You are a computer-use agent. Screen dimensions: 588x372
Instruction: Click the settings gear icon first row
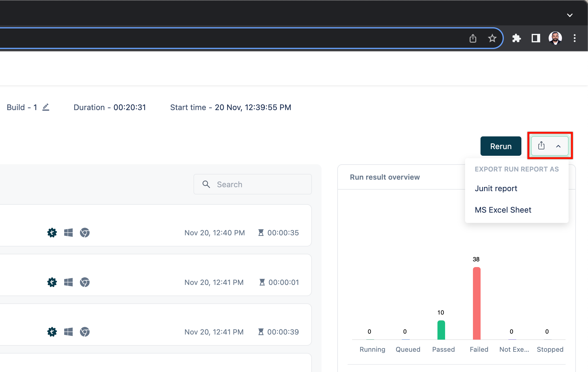click(x=51, y=233)
